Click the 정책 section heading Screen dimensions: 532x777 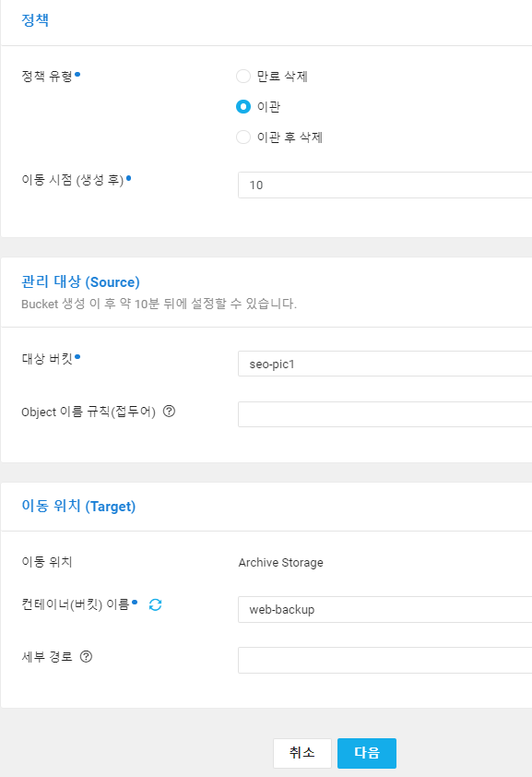pos(35,20)
